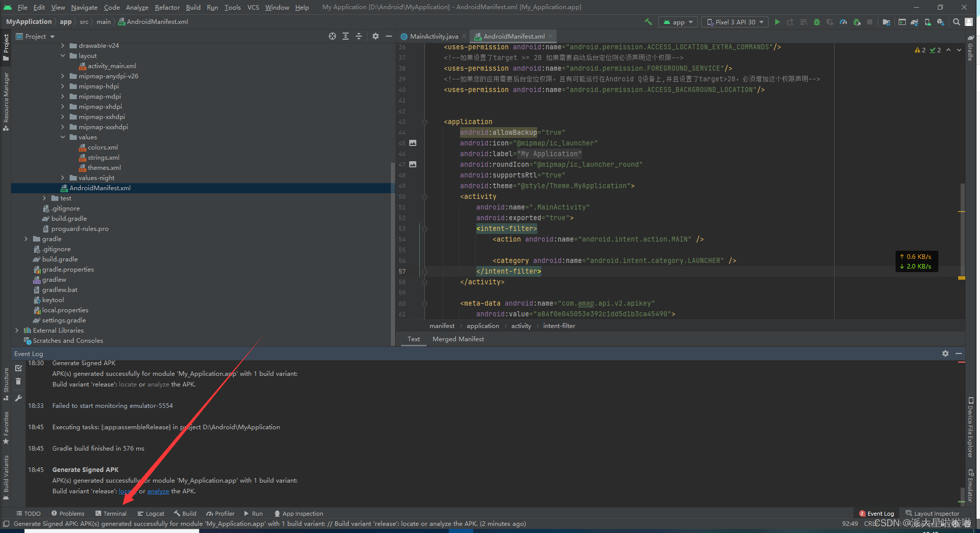Click Run with Coverage icon
980x533 pixels.
(x=830, y=22)
